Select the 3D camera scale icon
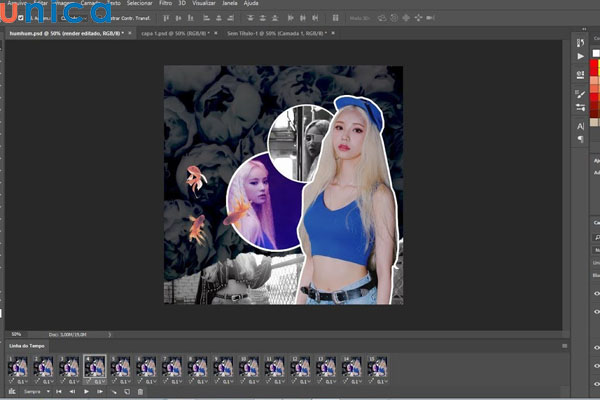This screenshot has width=600, height=400. [x=430, y=18]
